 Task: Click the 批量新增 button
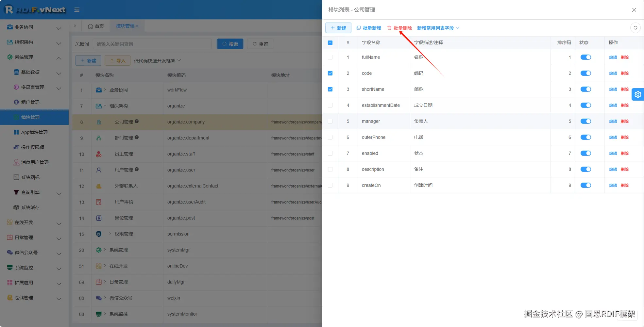pyautogui.click(x=369, y=28)
